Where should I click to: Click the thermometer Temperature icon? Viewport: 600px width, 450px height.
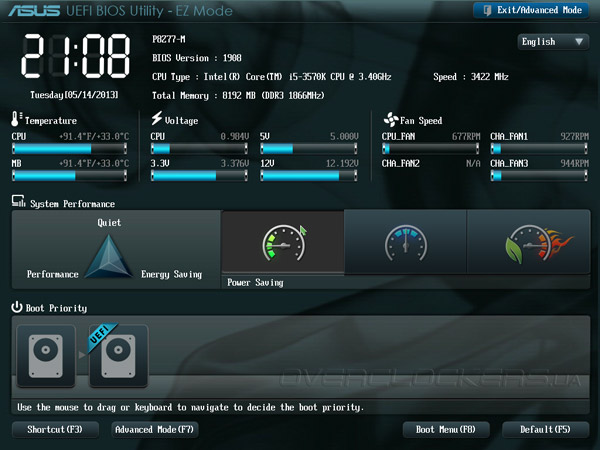(16, 119)
